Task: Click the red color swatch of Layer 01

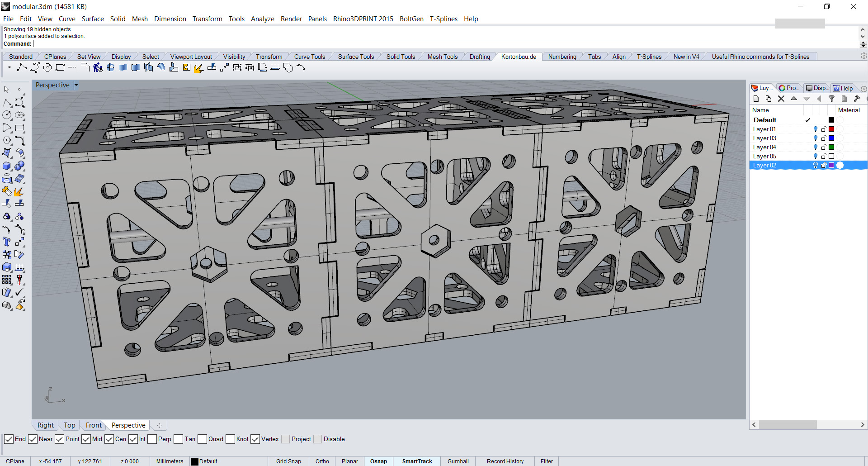Action: click(x=831, y=129)
